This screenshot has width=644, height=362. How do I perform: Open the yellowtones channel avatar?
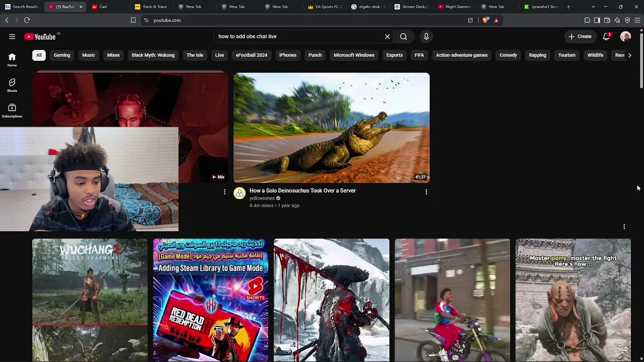tap(239, 193)
